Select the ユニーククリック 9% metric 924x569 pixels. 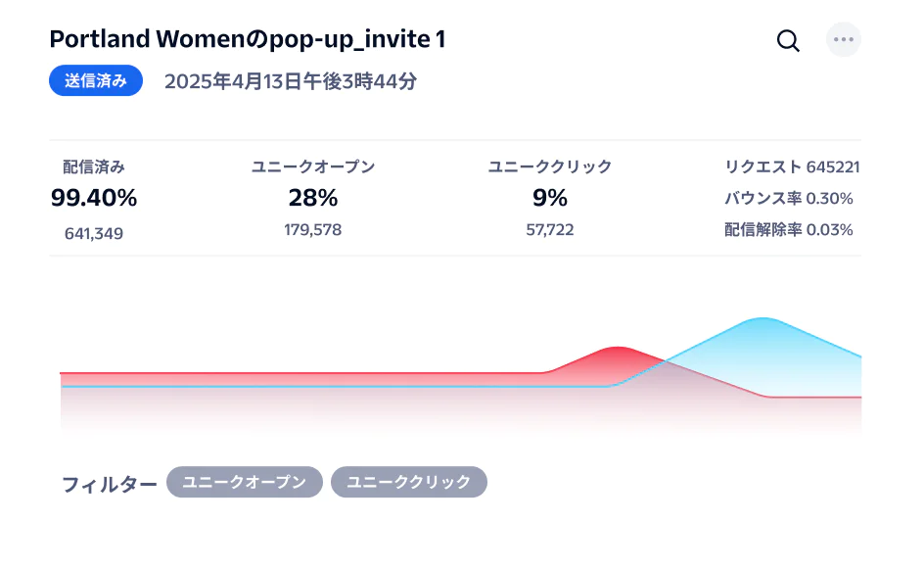coord(550,198)
